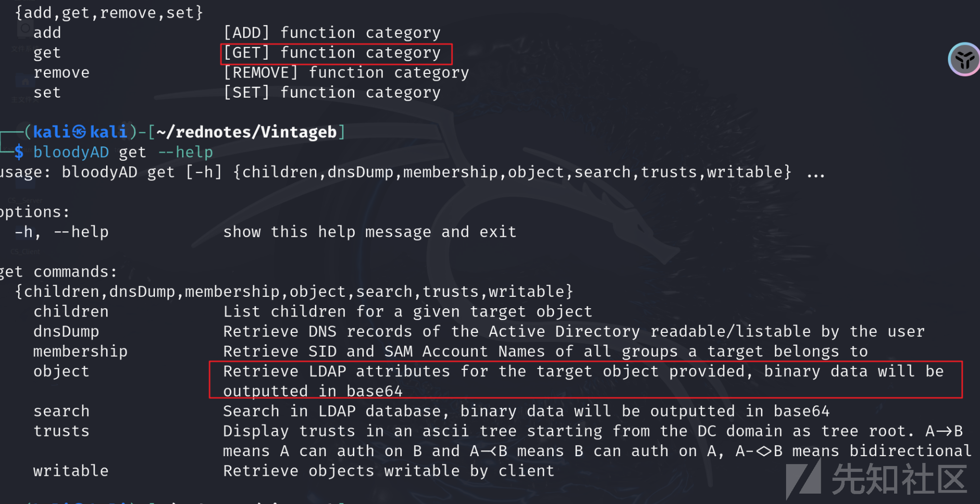
Task: Click the watermark logo at bottom right
Action: 876,479
